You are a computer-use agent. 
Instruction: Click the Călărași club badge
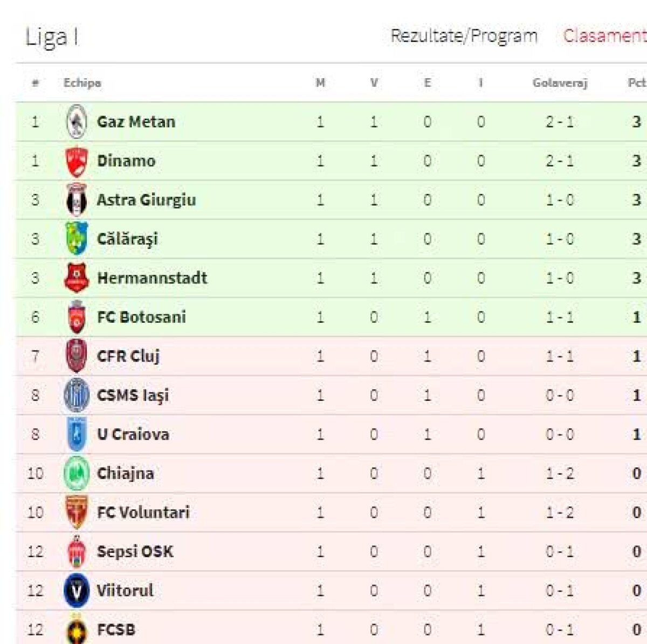(x=77, y=239)
